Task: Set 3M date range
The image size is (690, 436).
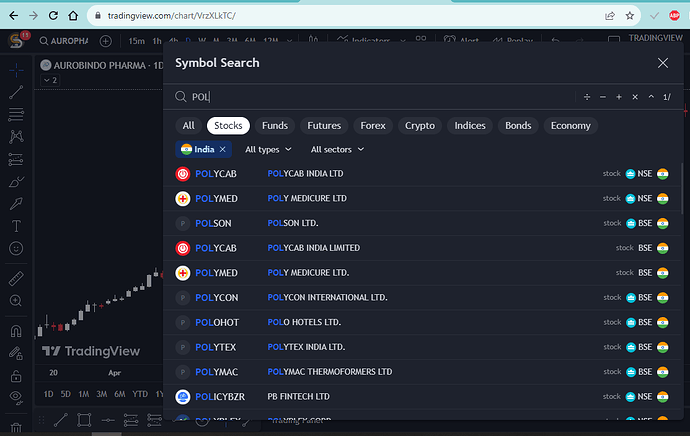Action: [102, 394]
